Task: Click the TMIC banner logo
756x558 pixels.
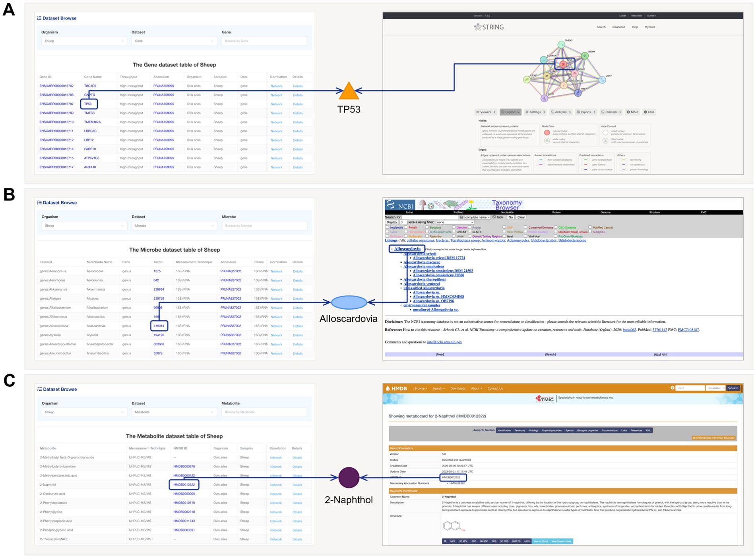Action: tap(545, 398)
